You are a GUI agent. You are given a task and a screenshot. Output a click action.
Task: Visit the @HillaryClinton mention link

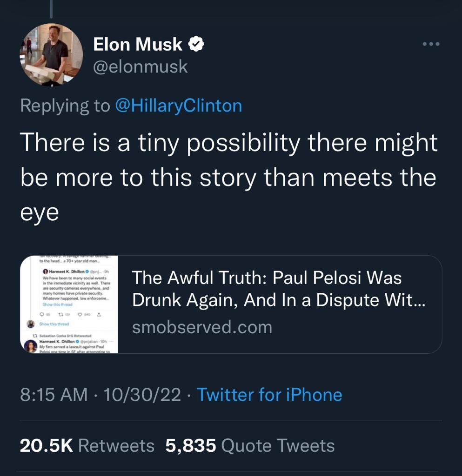pos(179,106)
